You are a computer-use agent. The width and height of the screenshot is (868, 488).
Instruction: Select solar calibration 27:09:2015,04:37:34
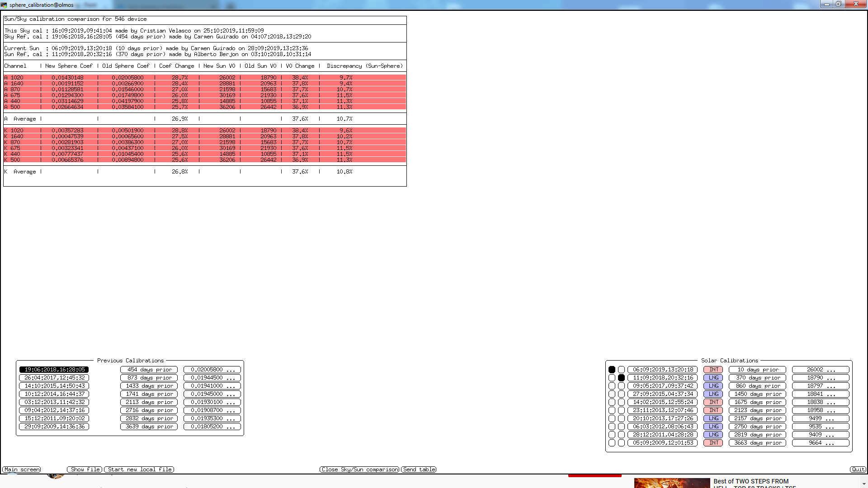[663, 394]
